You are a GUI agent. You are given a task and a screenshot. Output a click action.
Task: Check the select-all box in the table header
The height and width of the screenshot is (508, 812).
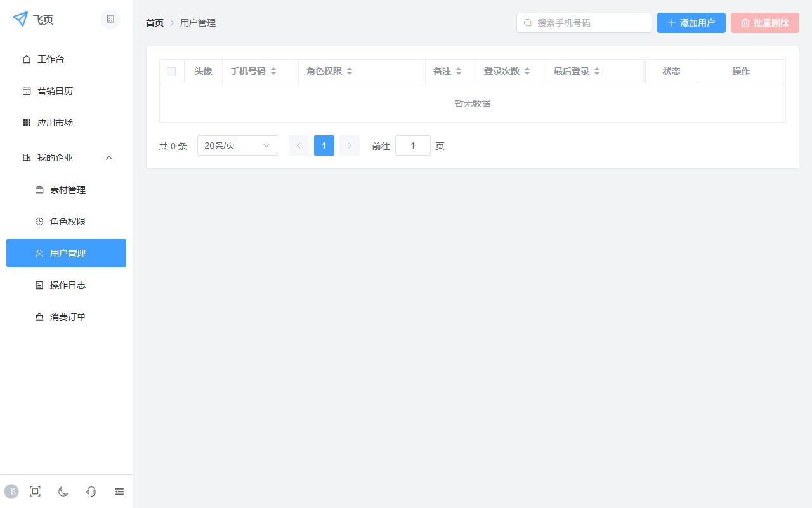pyautogui.click(x=171, y=71)
